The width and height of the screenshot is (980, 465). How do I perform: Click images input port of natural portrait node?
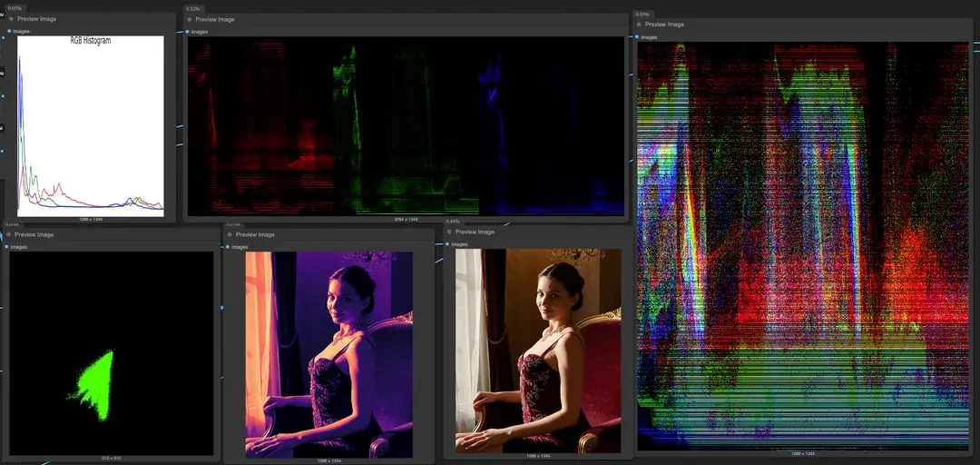[x=446, y=244]
